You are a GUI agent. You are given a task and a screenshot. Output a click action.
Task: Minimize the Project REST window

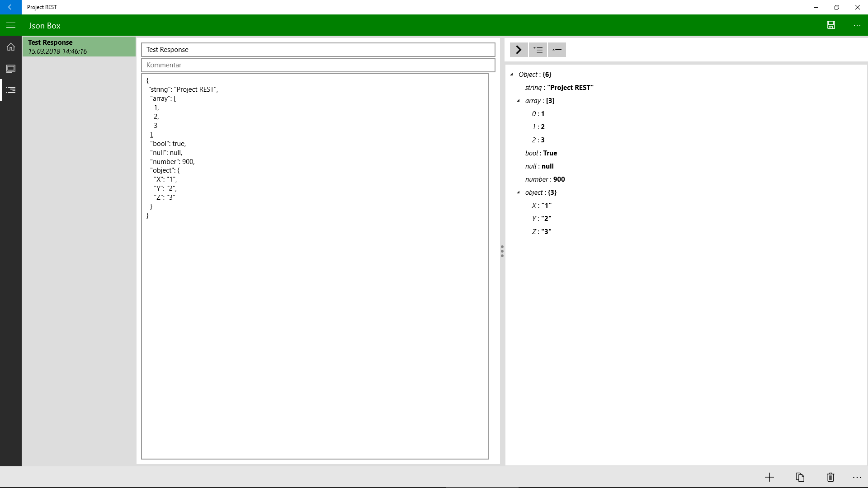[816, 7]
